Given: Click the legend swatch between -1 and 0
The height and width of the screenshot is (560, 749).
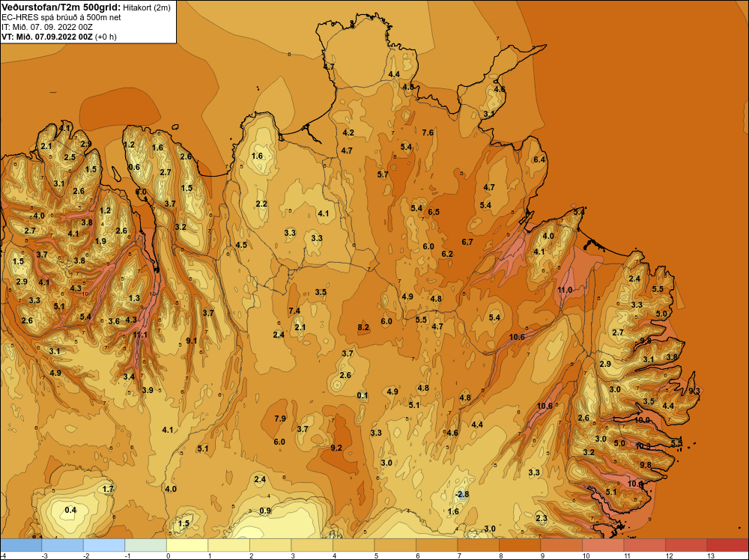Looking at the screenshot, I should click(146, 545).
